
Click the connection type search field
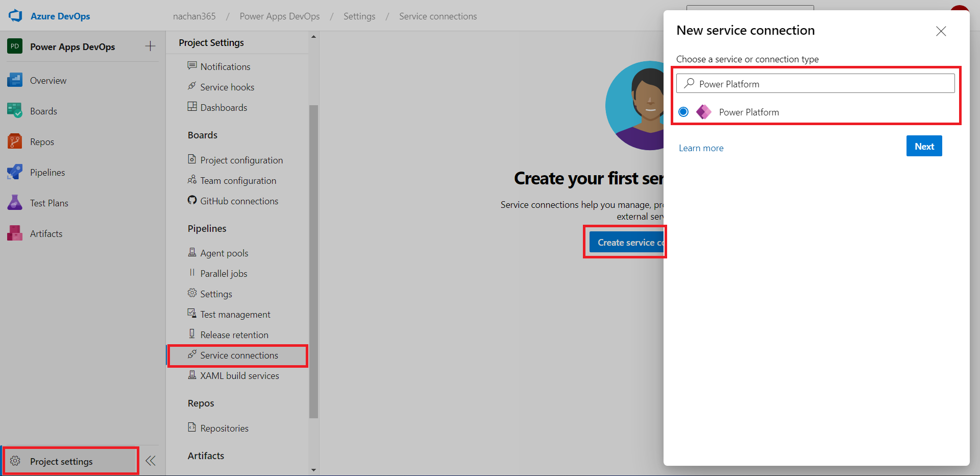(x=822, y=84)
